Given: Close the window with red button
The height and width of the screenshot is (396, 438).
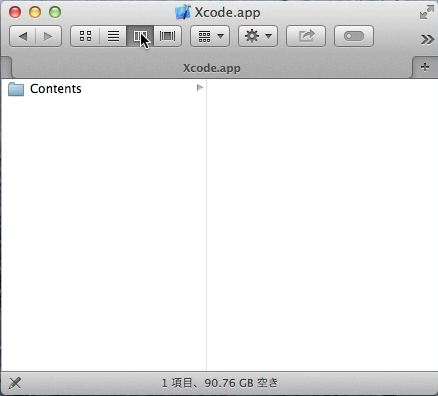Looking at the screenshot, I should (x=15, y=12).
